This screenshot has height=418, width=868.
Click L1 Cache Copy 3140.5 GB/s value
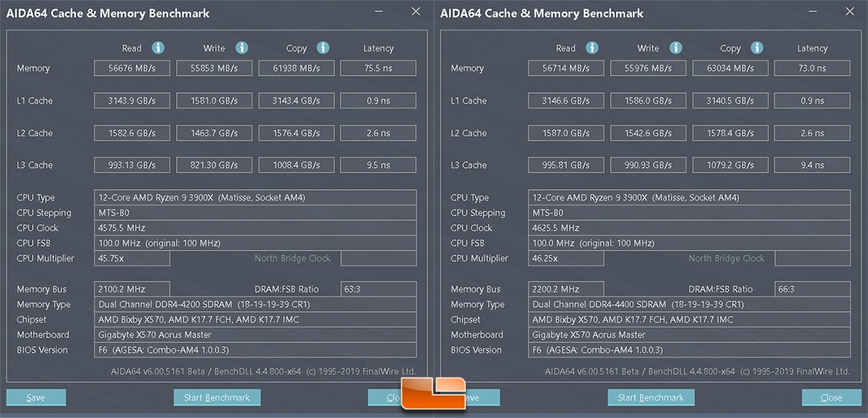point(731,101)
